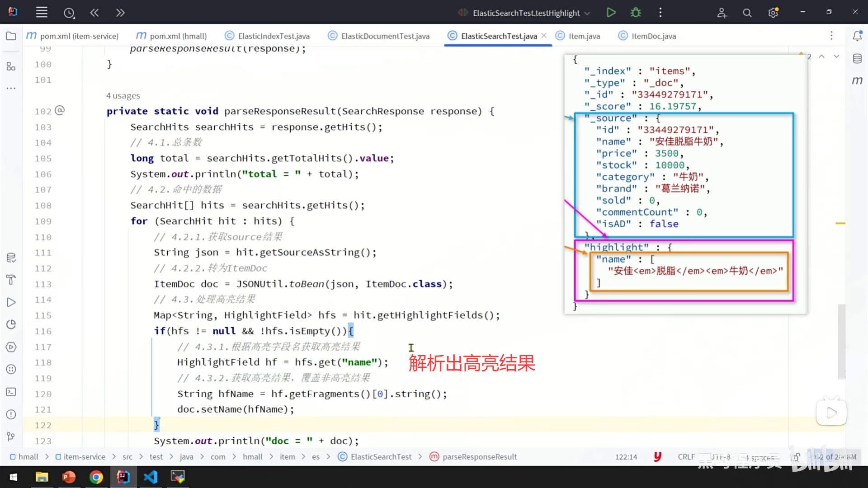Open the Maven tool window
Image resolution: width=868 pixels, height=488 pixels.
click(x=857, y=81)
